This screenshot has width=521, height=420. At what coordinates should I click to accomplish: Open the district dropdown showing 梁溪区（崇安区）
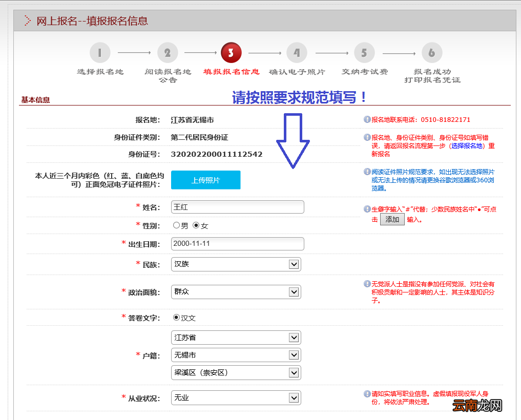[236, 372]
